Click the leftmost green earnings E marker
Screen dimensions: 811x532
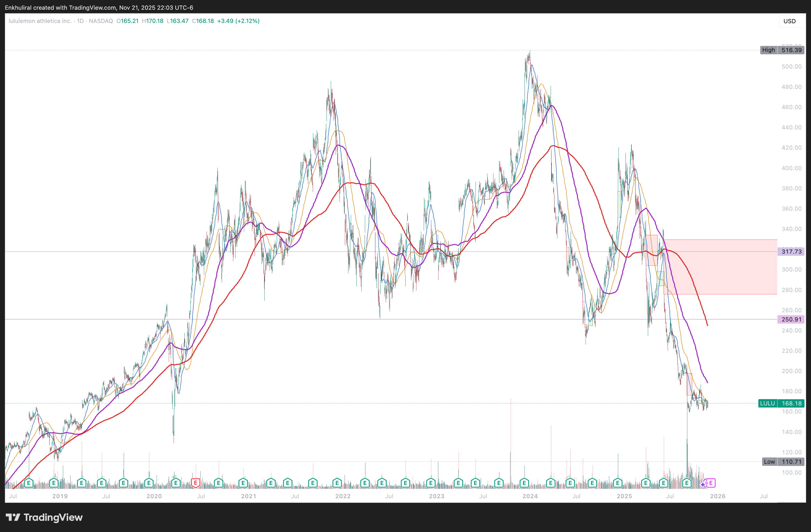pyautogui.click(x=29, y=483)
